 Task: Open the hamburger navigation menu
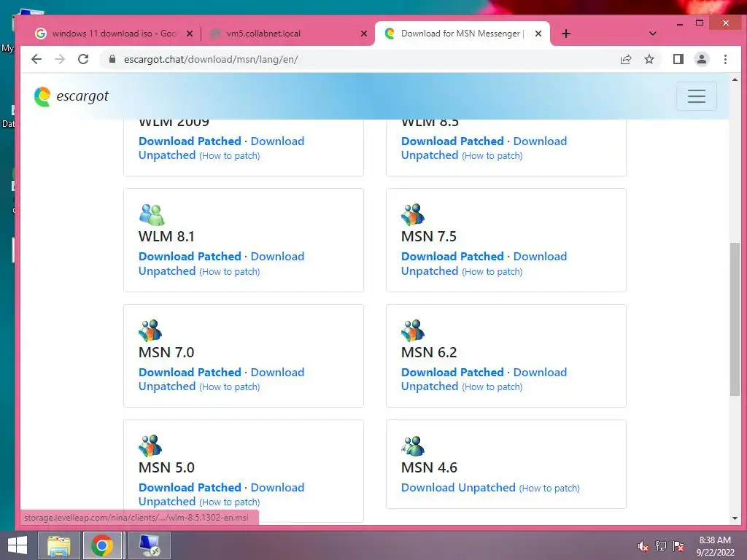[x=696, y=96]
